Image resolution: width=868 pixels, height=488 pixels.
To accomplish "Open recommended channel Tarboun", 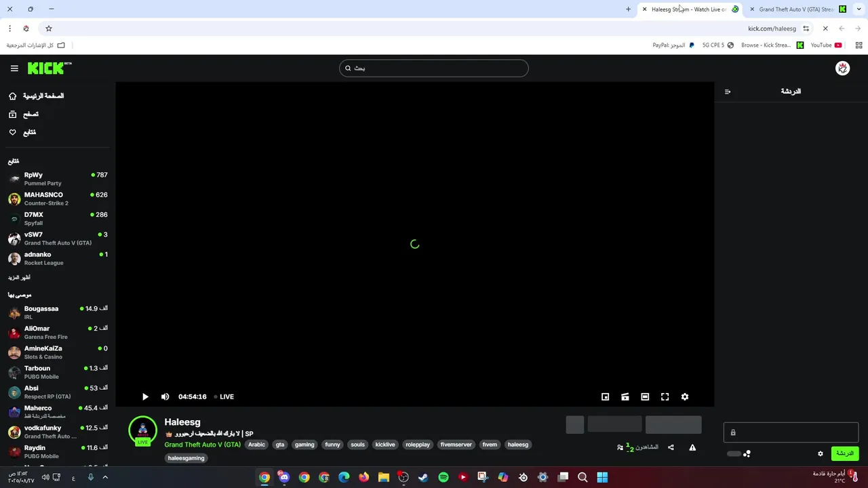I will [x=58, y=372].
